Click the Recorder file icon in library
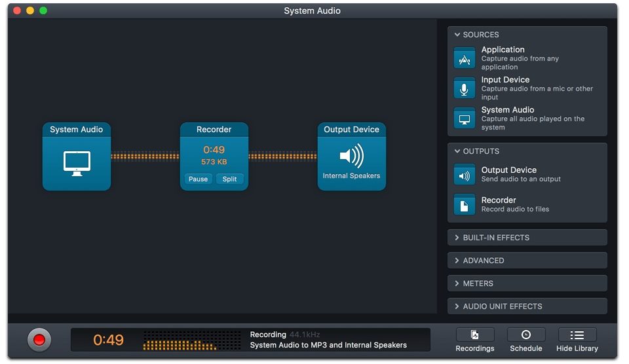Viewport: 629px width, 364px height. (465, 205)
